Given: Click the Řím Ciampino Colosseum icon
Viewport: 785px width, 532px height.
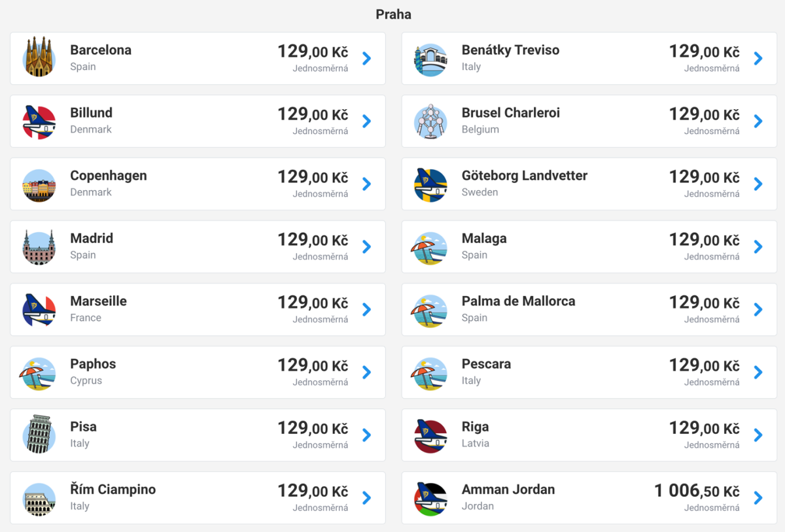Looking at the screenshot, I should [39, 498].
